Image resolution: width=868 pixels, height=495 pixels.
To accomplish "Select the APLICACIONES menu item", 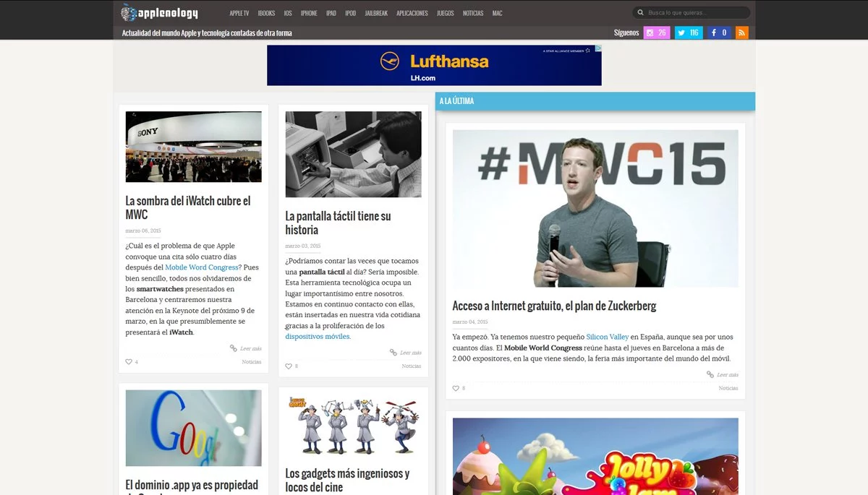I will [412, 13].
